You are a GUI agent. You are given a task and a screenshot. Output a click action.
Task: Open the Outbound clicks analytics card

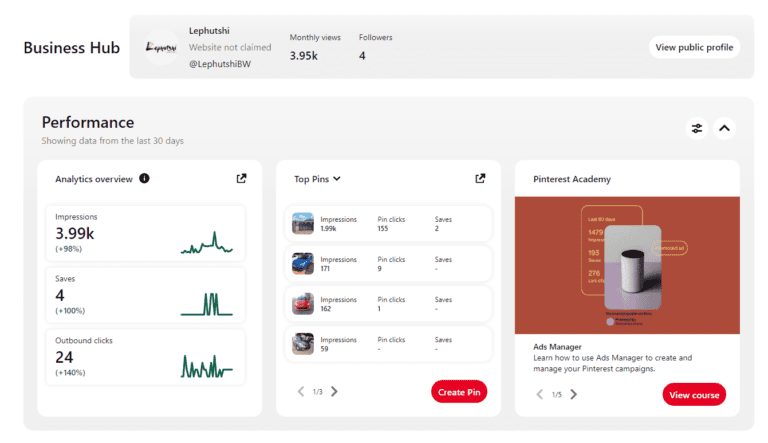pos(145,357)
